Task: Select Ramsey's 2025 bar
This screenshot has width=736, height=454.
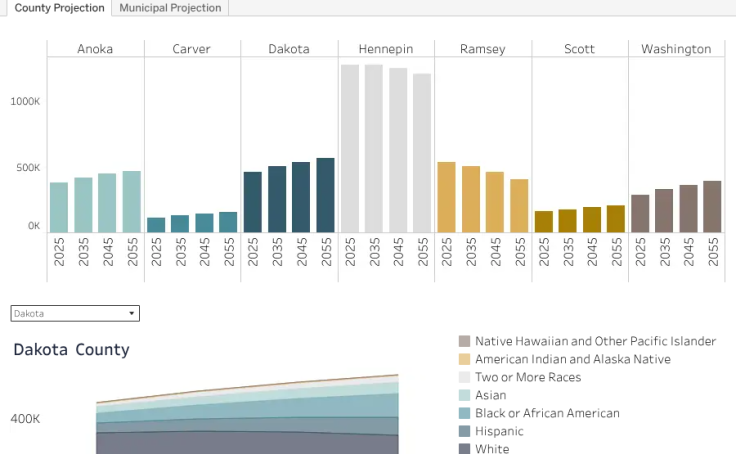Action: (446, 197)
